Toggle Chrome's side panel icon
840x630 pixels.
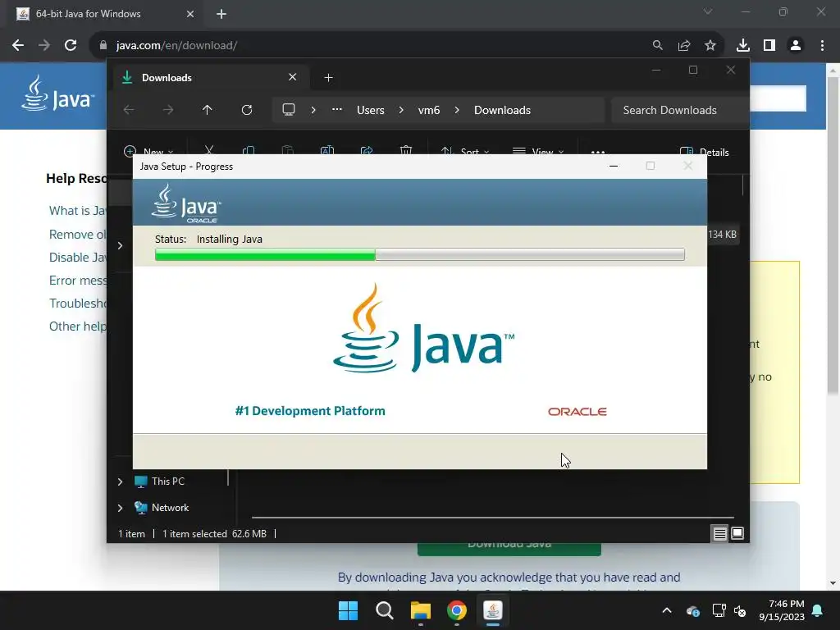point(769,46)
